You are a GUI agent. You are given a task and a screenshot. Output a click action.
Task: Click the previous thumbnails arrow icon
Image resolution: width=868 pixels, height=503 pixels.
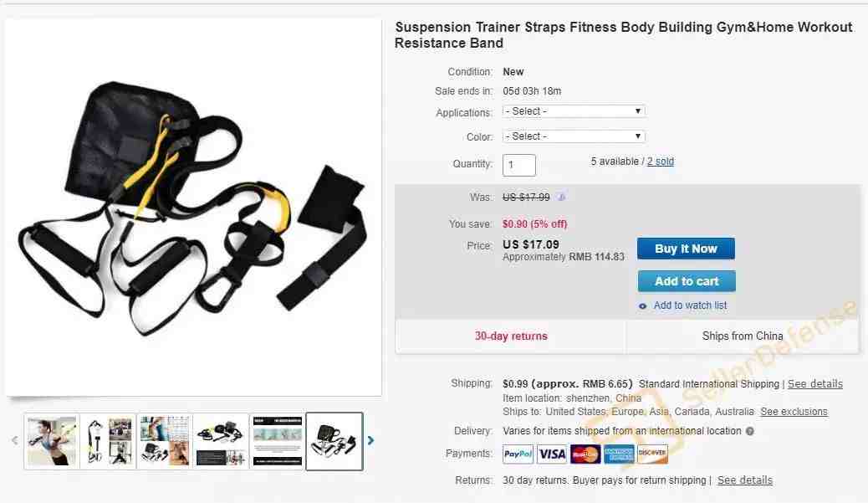click(14, 440)
